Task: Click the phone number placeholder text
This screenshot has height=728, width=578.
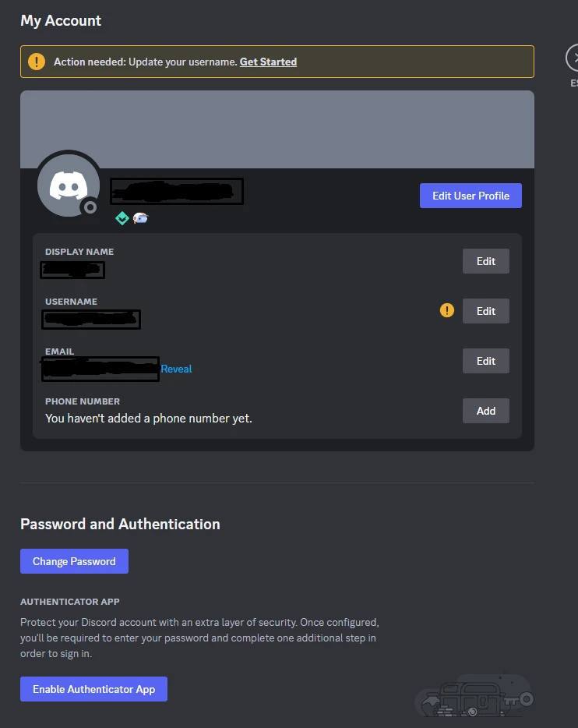Action: (149, 419)
